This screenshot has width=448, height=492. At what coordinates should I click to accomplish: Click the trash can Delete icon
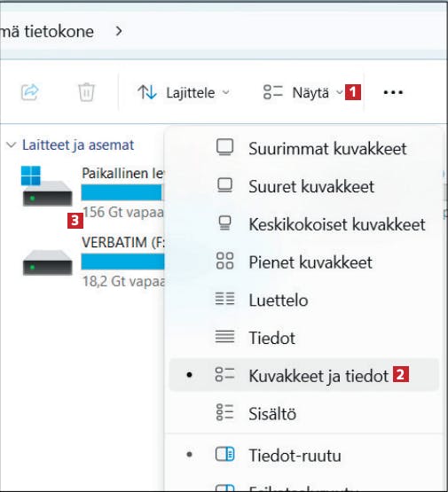[86, 92]
